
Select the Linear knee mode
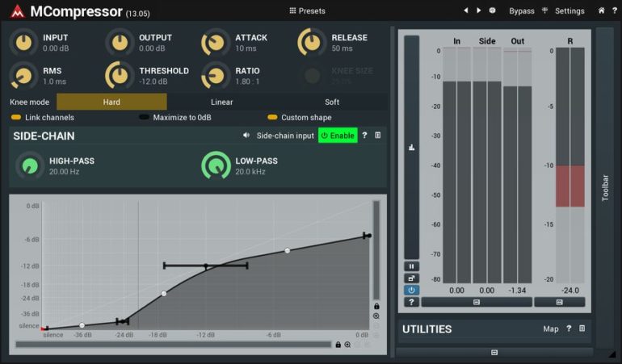pyautogui.click(x=222, y=102)
